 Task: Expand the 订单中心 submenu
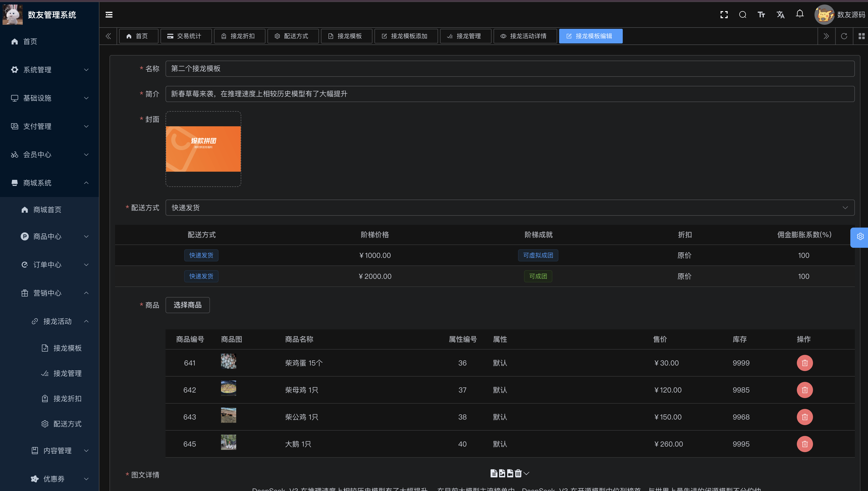[x=49, y=265]
